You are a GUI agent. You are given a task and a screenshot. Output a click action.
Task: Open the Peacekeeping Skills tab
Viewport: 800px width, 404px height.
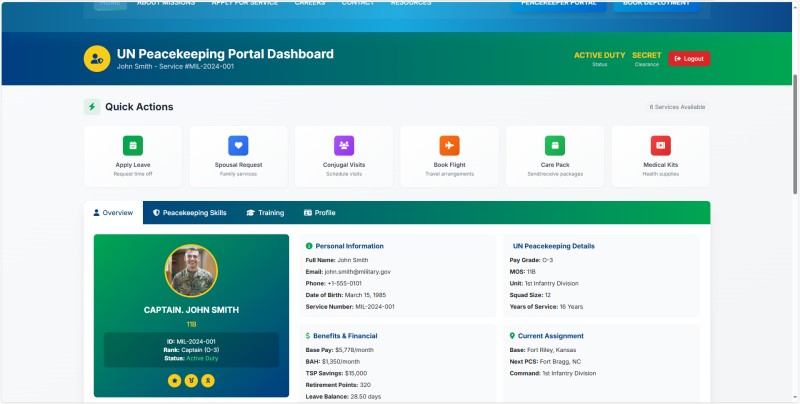[x=190, y=213]
